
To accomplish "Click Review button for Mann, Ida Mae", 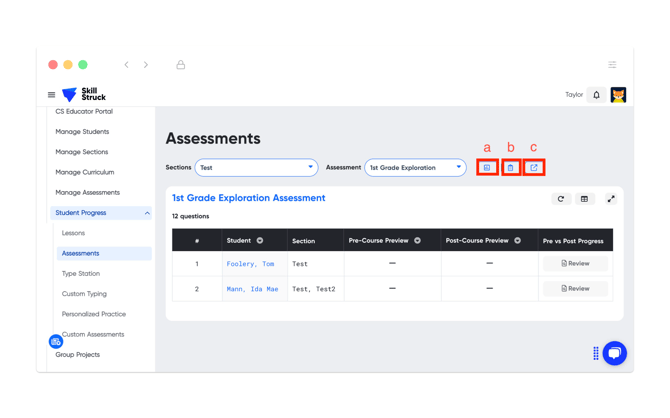I will [x=575, y=288].
